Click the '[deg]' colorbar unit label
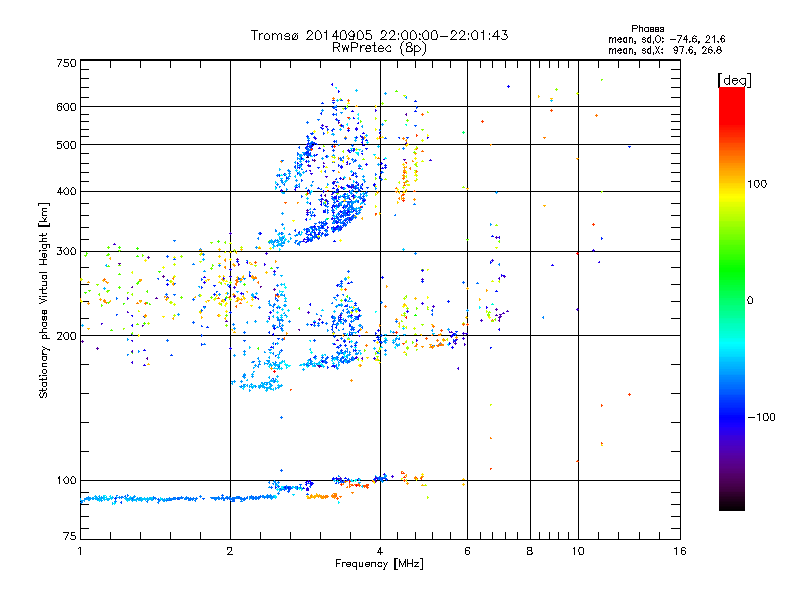Viewport: 800px width, 600px height. point(734,80)
